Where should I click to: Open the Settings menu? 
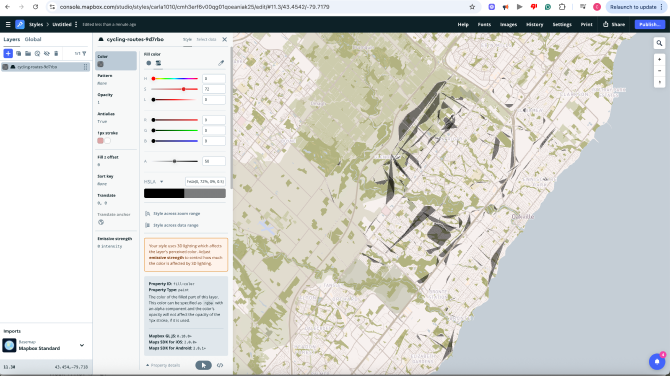[x=562, y=24]
